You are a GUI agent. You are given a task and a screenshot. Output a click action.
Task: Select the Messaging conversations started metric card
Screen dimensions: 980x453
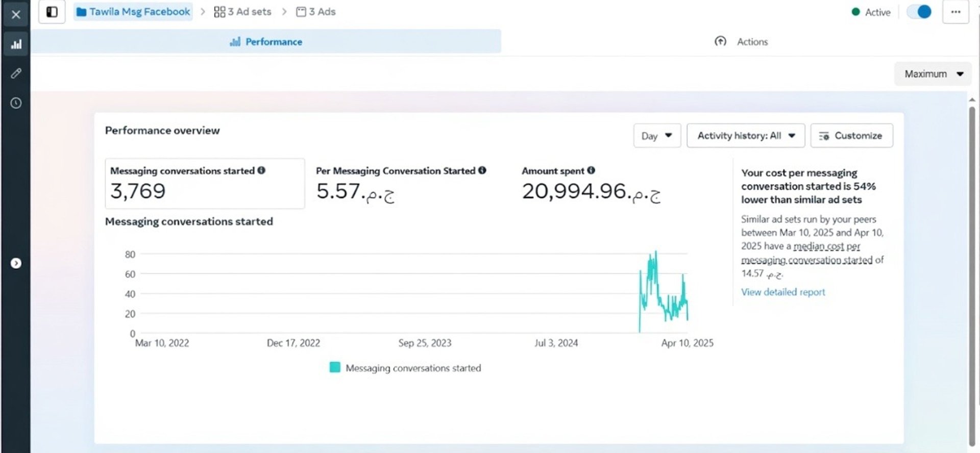(x=205, y=183)
